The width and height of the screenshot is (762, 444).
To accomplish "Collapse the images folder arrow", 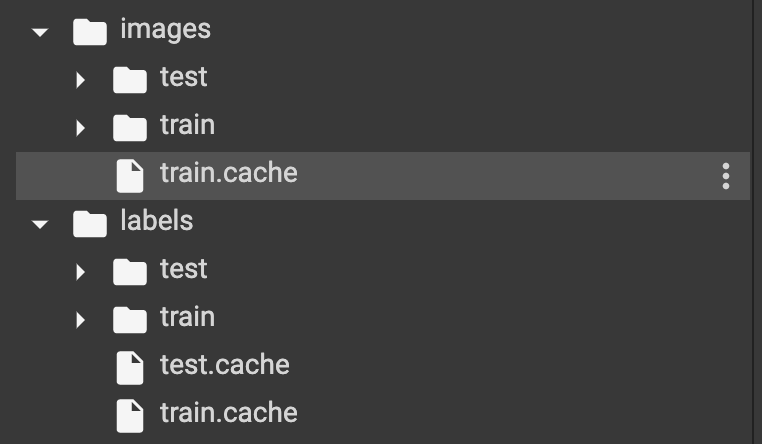I will (40, 32).
